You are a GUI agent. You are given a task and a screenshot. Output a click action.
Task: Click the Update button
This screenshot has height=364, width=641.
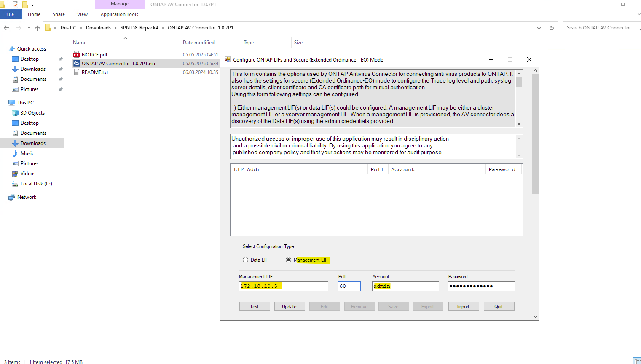(x=289, y=307)
